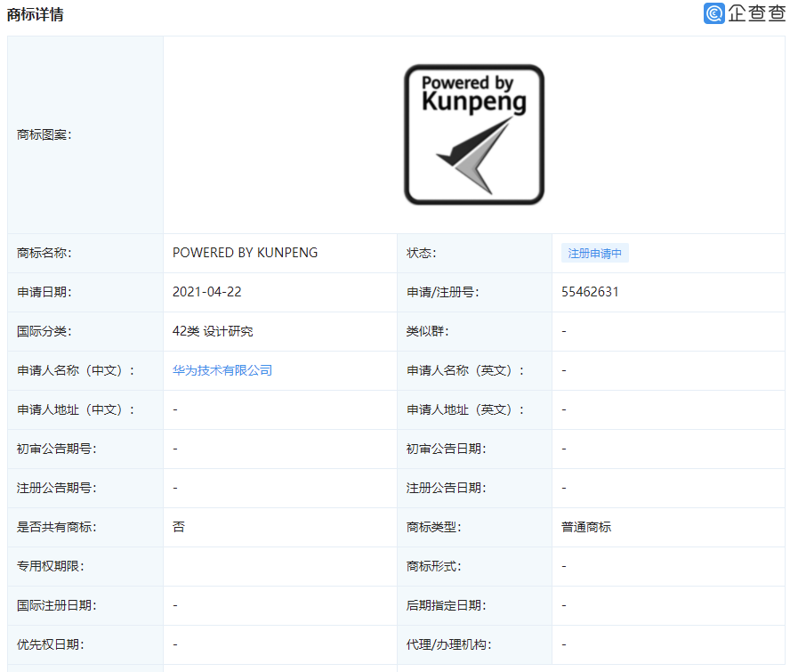This screenshot has height=672, width=790.
Task: Click the 是否共有商标 value 否
Action: click(179, 527)
